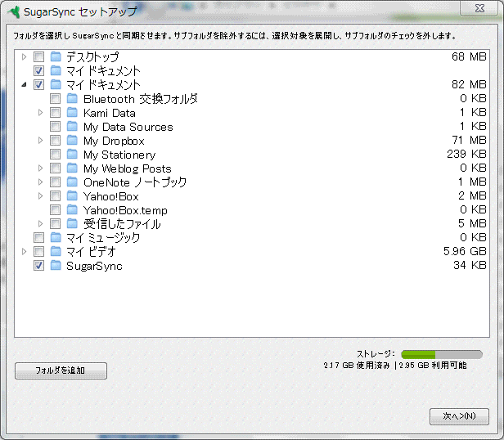The height and width of the screenshot is (440, 504).
Task: Check the デスクトップ checkbox
Action: click(x=39, y=57)
